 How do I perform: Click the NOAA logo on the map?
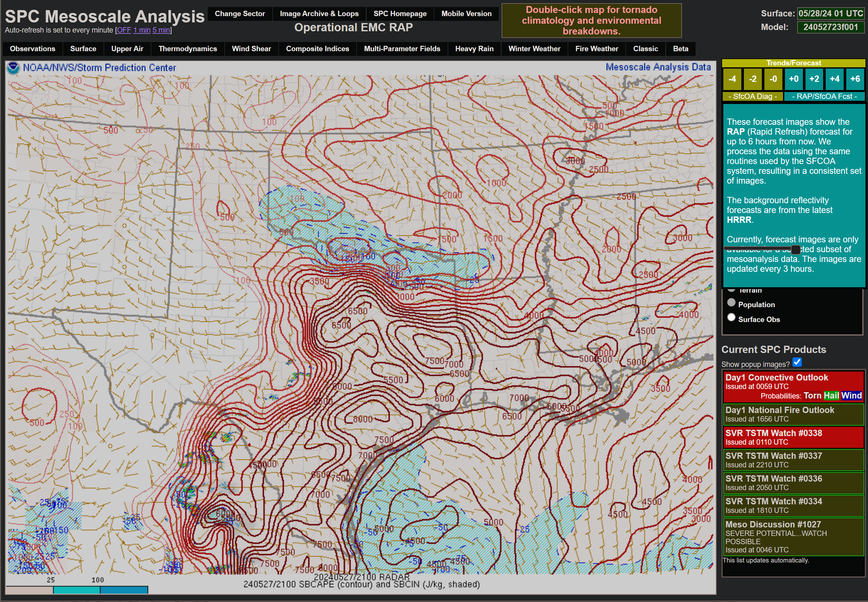[13, 68]
